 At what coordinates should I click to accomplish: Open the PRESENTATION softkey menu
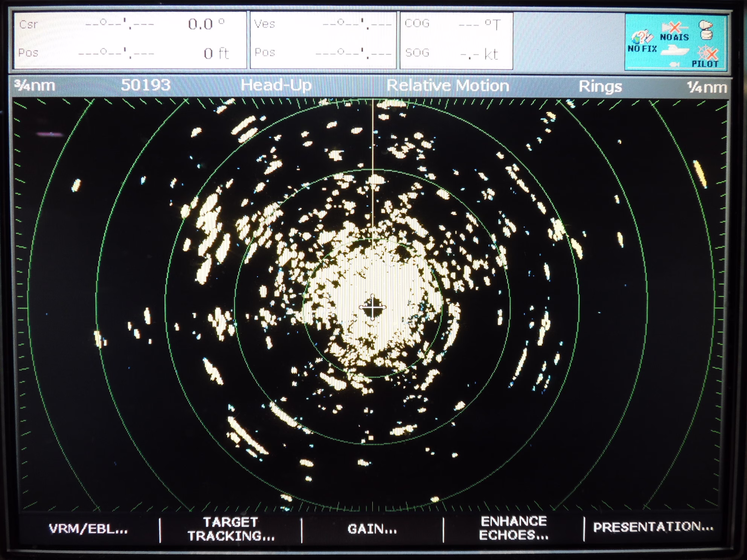(653, 527)
